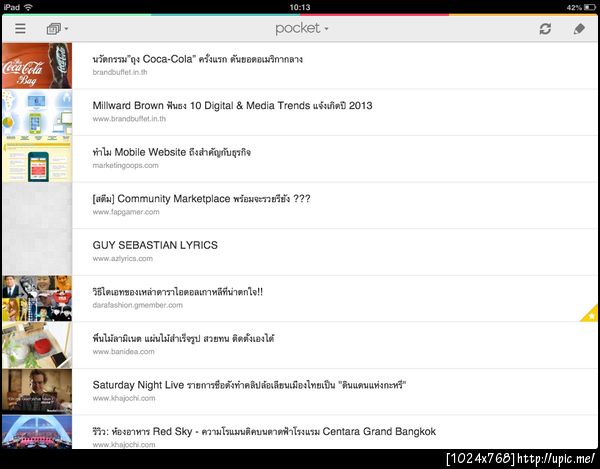600x469 pixels.
Task: Click www.khajochi.com under Saturday Night Live
Action: click(124, 398)
